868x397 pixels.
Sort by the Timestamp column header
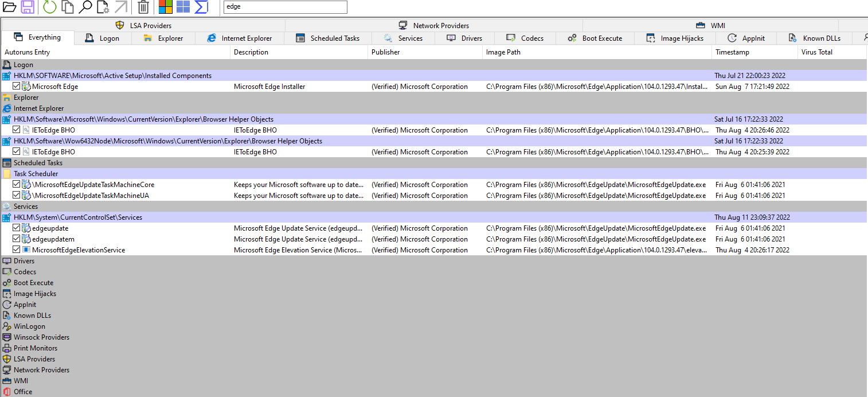pyautogui.click(x=755, y=52)
